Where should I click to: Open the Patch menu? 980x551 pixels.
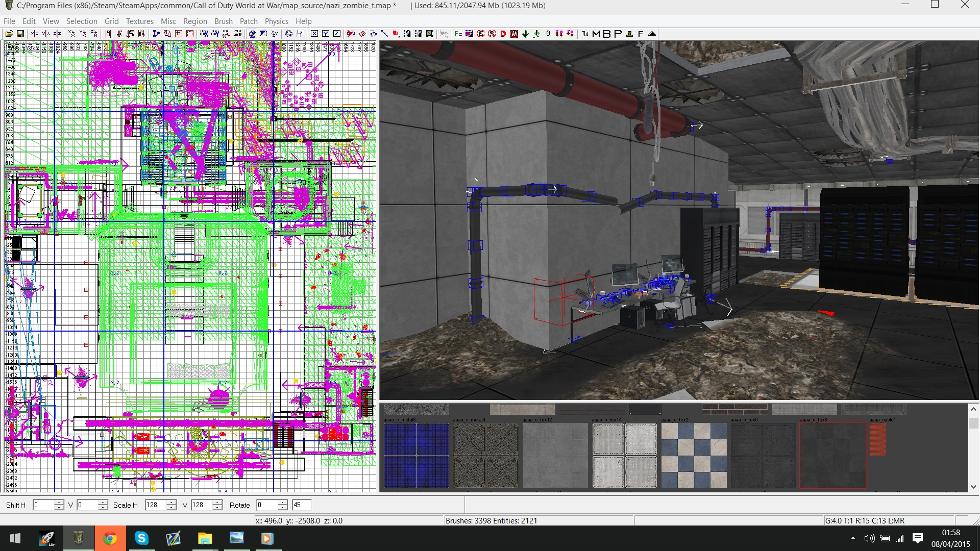[249, 21]
